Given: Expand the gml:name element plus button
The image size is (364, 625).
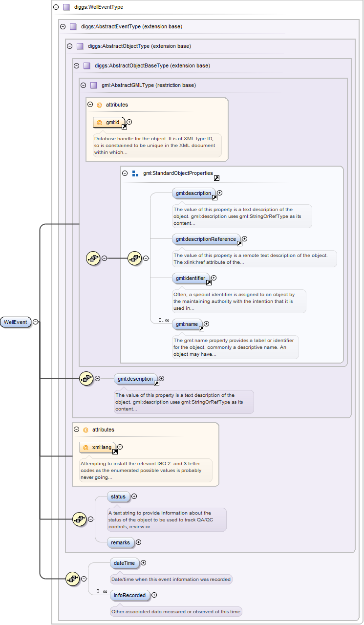Looking at the screenshot, I should click(x=207, y=323).
